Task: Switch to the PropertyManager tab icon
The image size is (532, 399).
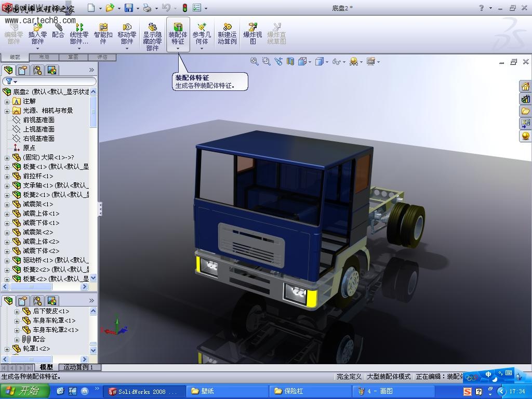Action: tap(22, 70)
